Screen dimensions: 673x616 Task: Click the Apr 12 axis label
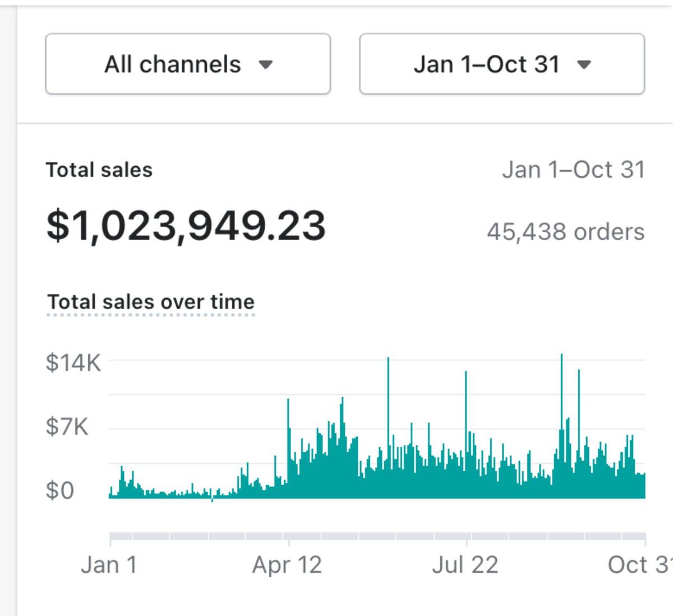287,564
